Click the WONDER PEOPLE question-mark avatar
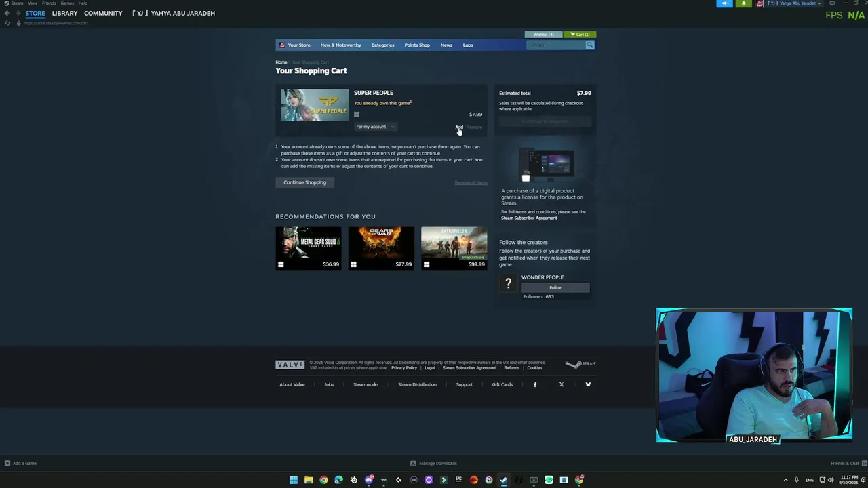Viewport: 868px width, 488px height. (x=508, y=283)
